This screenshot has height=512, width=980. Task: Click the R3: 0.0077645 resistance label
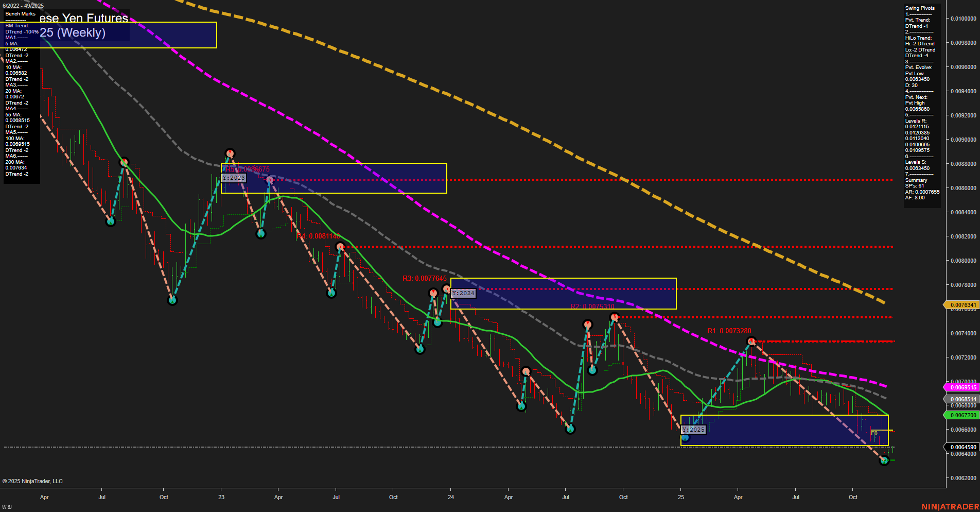coord(425,278)
